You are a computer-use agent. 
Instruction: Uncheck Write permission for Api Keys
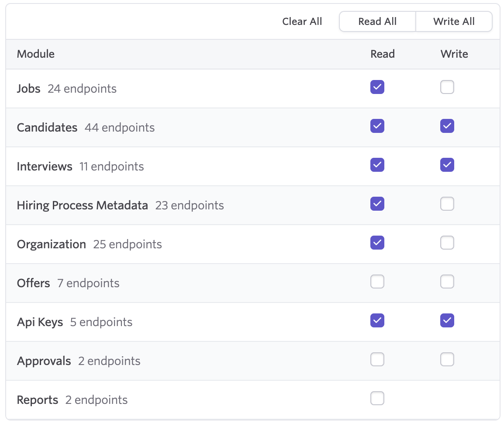(447, 320)
